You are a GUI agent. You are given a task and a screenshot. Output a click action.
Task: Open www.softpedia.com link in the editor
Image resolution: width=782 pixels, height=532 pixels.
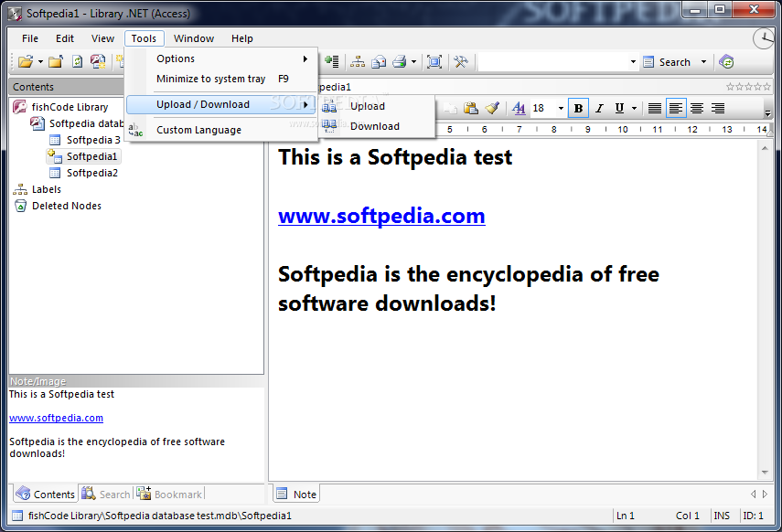click(x=381, y=216)
